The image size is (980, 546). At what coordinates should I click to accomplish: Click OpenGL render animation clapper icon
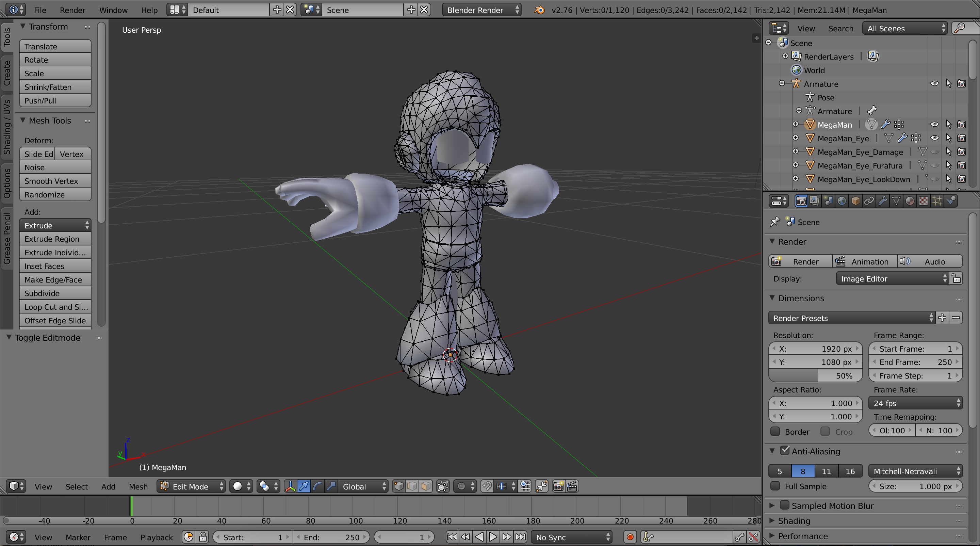pos(572,486)
